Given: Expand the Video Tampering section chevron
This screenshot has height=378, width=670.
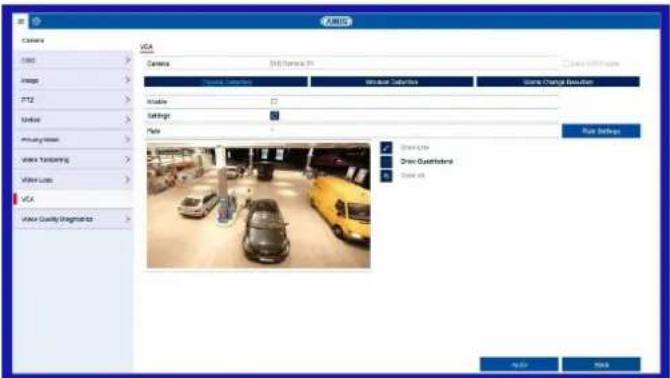Looking at the screenshot, I should coord(127,159).
